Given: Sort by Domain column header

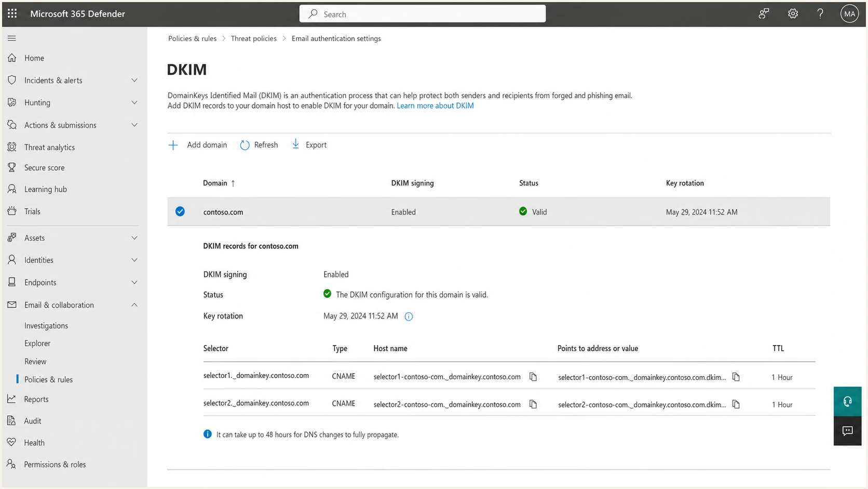Looking at the screenshot, I should 219,183.
